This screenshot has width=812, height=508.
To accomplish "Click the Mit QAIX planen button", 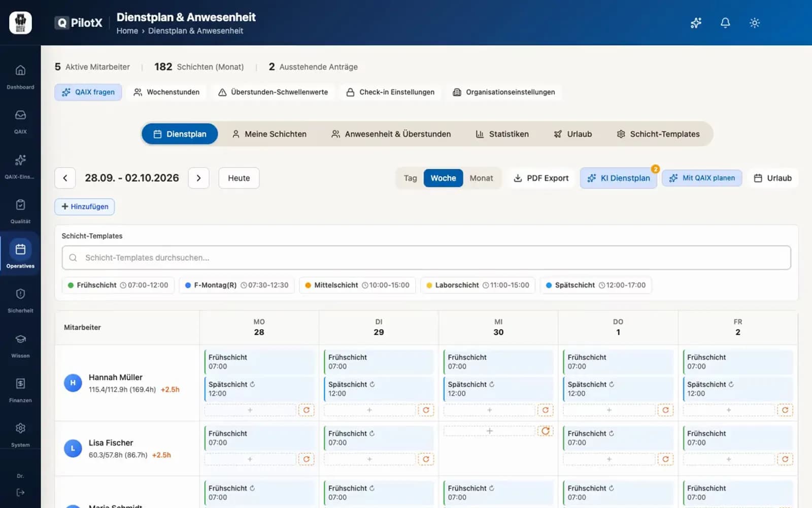I will tap(702, 178).
